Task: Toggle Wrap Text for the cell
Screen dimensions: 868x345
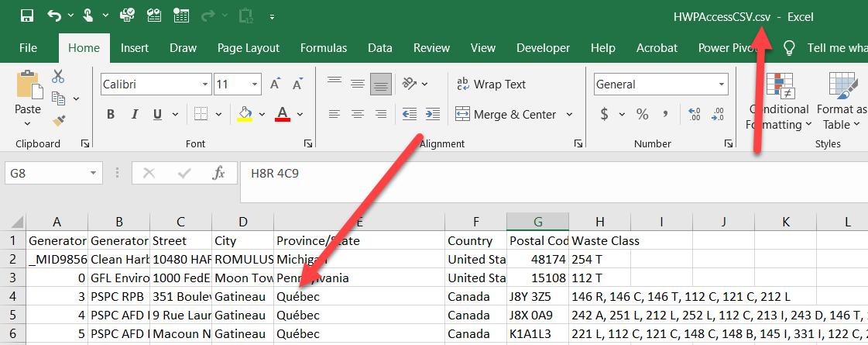Action: point(491,85)
